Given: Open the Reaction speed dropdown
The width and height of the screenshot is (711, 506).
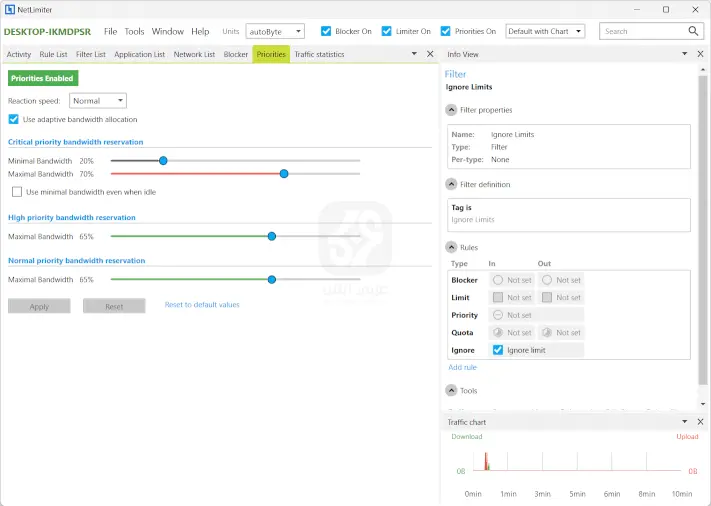Looking at the screenshot, I should tap(98, 100).
